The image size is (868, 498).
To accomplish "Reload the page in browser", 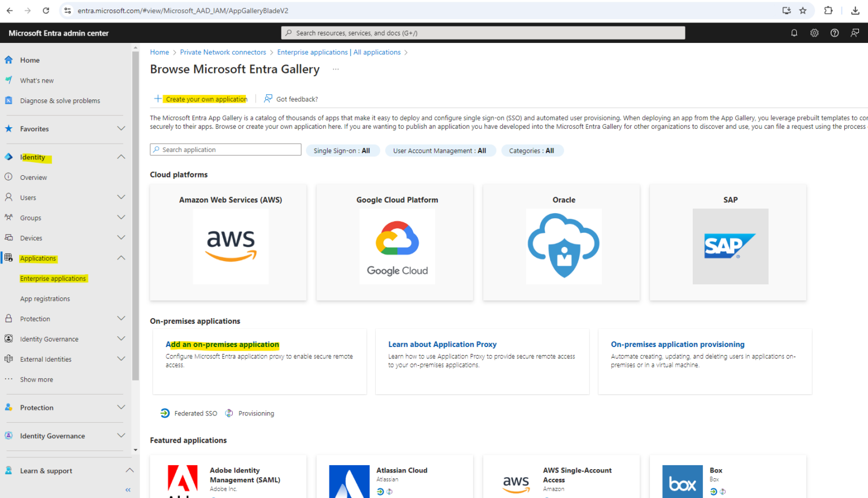I will (x=46, y=11).
